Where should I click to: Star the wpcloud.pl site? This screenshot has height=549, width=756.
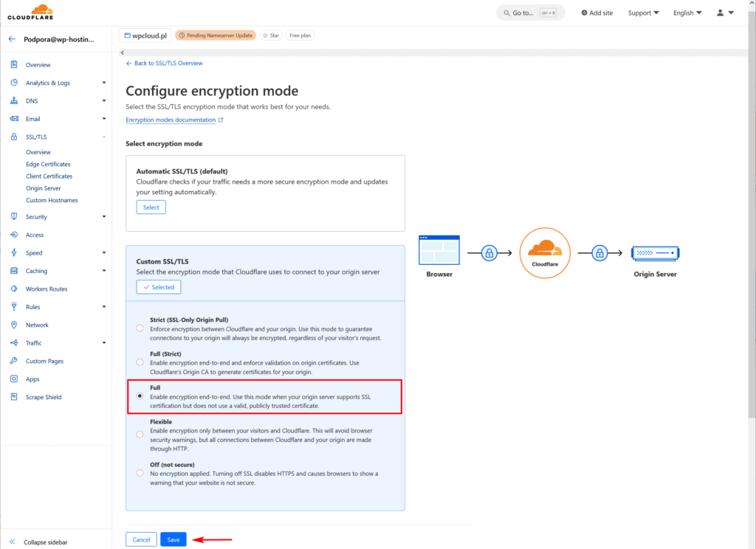pyautogui.click(x=271, y=35)
